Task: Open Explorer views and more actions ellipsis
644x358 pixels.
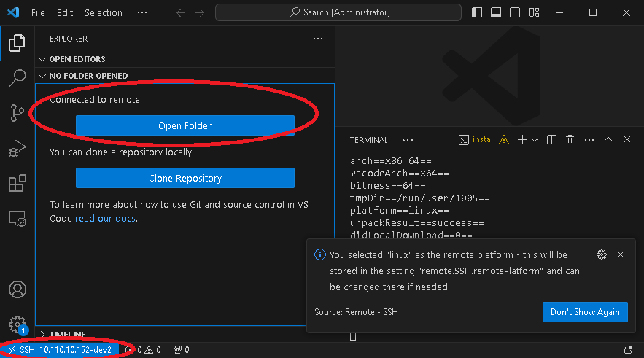Action: [x=318, y=39]
